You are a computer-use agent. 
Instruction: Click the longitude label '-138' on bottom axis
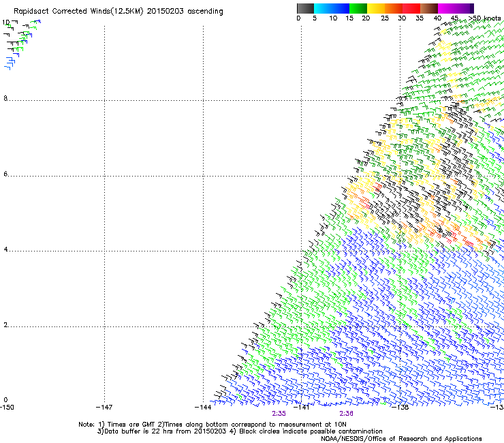click(x=400, y=408)
